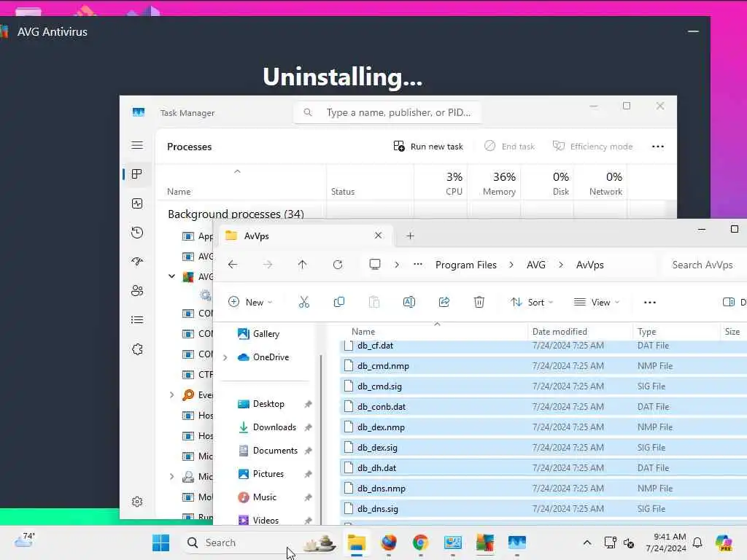747x560 pixels.
Task: Expand chevron after AVG breadcrumb
Action: point(561,265)
